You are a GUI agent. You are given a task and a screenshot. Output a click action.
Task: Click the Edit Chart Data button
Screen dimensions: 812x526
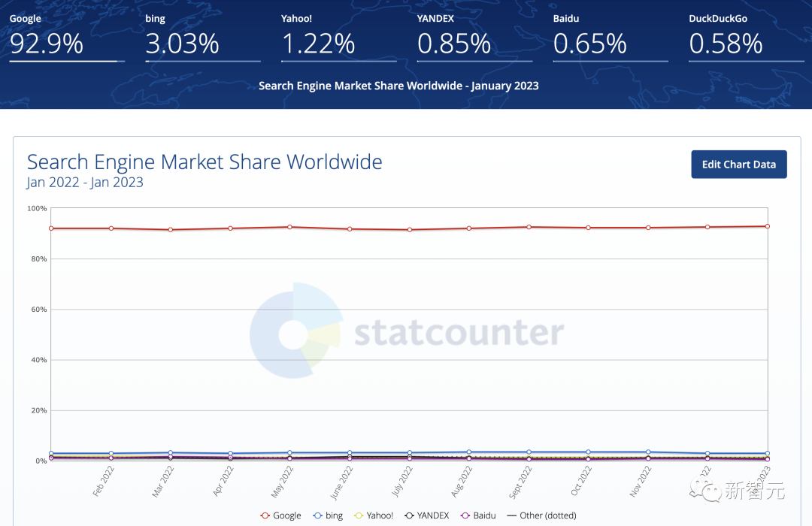tap(738, 165)
